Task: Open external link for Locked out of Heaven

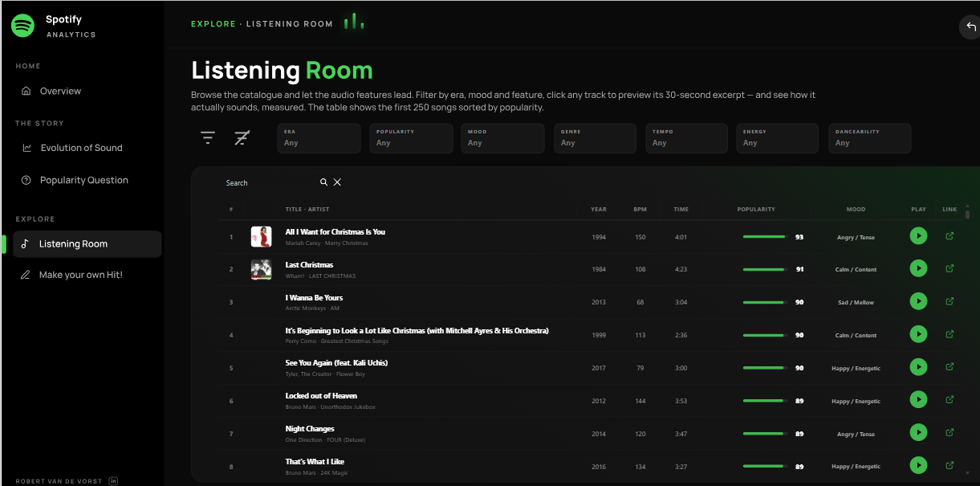Action: (950, 399)
